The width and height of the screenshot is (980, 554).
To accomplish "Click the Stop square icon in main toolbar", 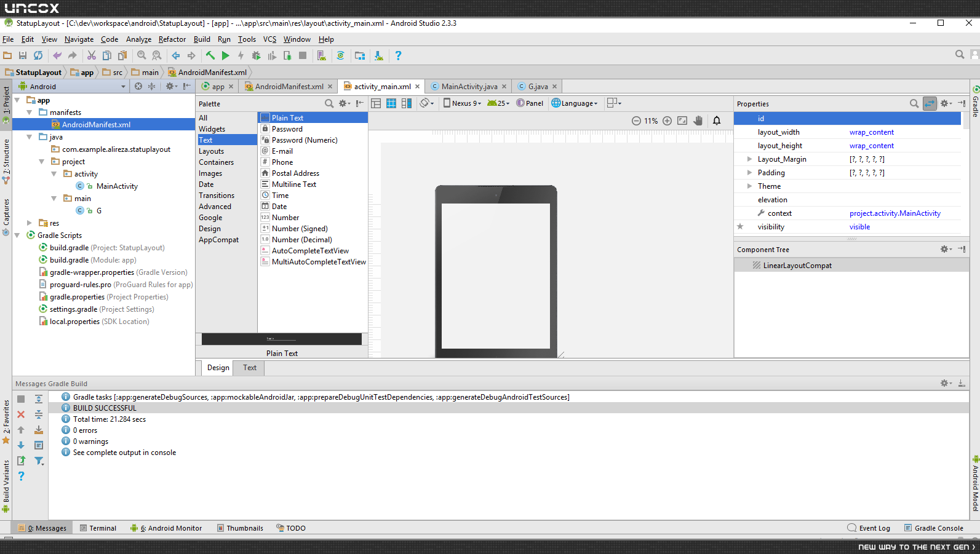I will pos(303,55).
